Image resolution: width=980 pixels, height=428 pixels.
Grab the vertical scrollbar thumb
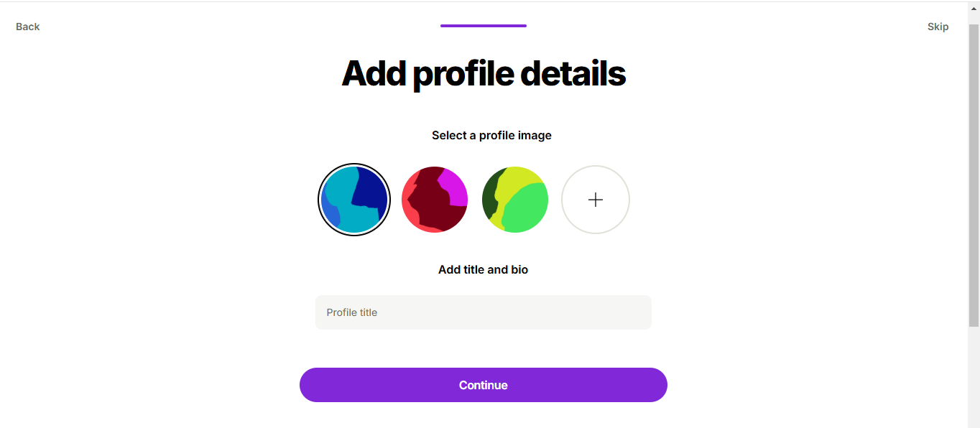[x=974, y=176]
